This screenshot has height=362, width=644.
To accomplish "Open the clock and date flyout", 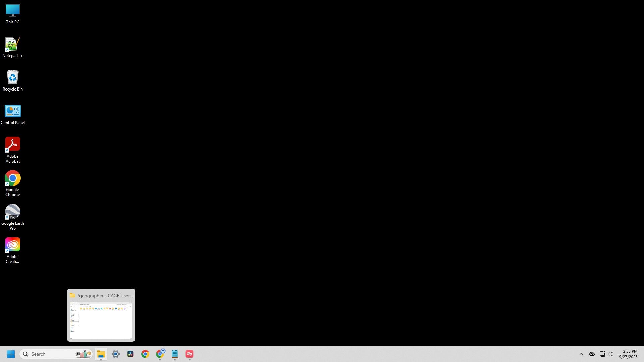I will click(x=628, y=354).
